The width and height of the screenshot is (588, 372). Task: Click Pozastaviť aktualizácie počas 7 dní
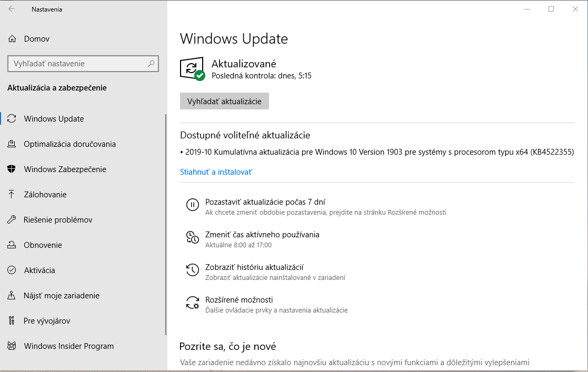(x=265, y=202)
